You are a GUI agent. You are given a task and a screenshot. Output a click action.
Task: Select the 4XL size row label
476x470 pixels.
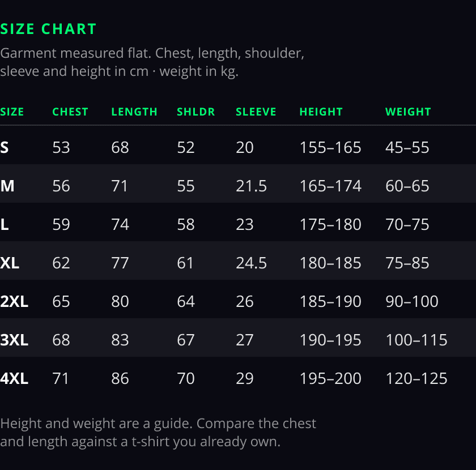(14, 378)
